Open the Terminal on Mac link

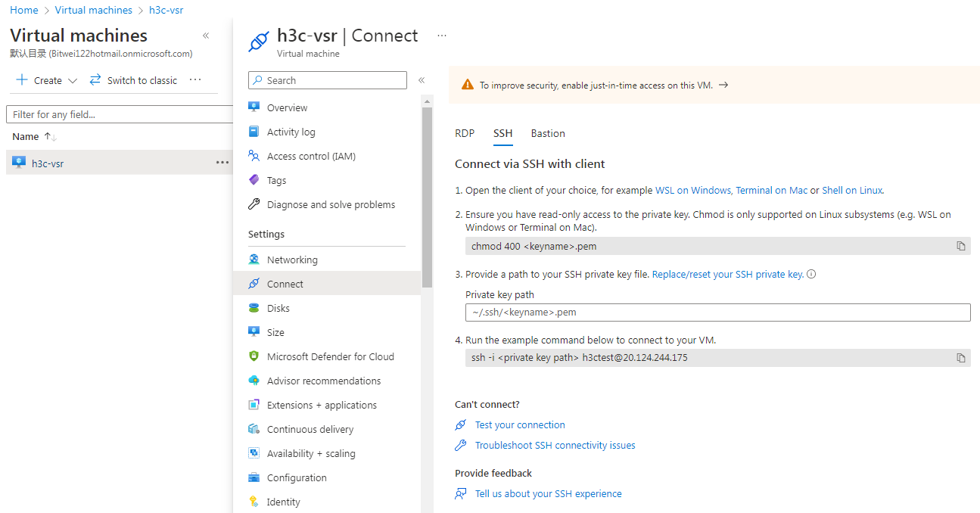click(772, 191)
